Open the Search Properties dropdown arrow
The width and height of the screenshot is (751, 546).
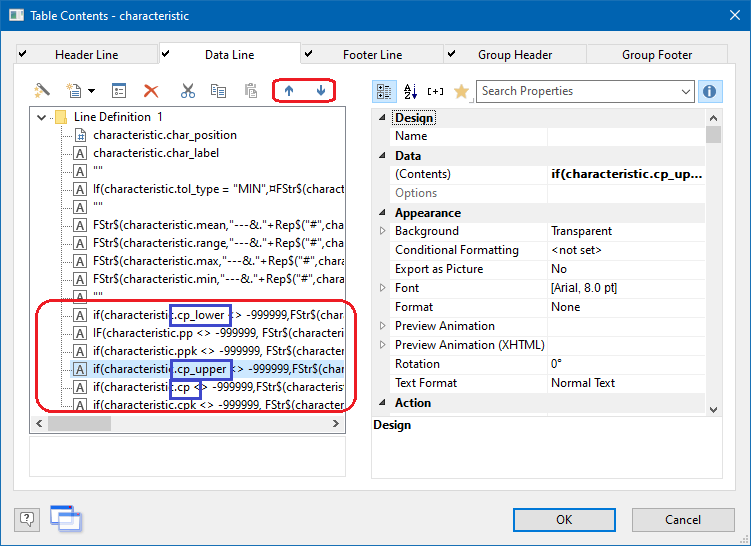[686, 91]
